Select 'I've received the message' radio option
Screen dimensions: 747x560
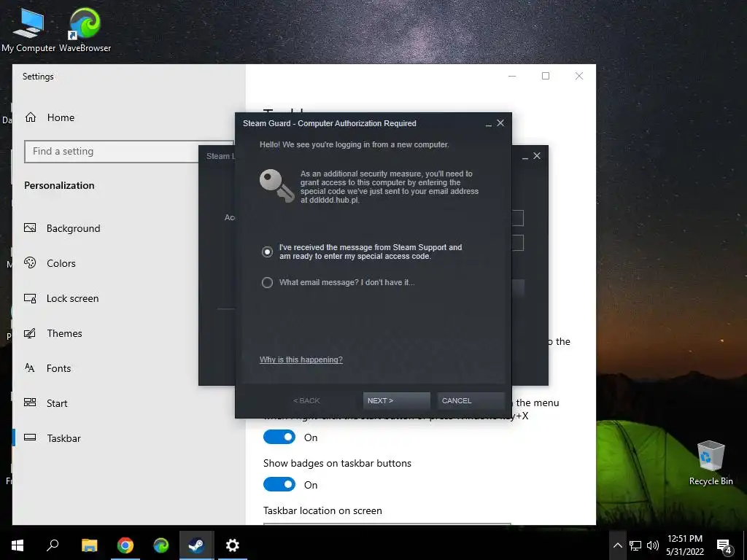click(267, 252)
